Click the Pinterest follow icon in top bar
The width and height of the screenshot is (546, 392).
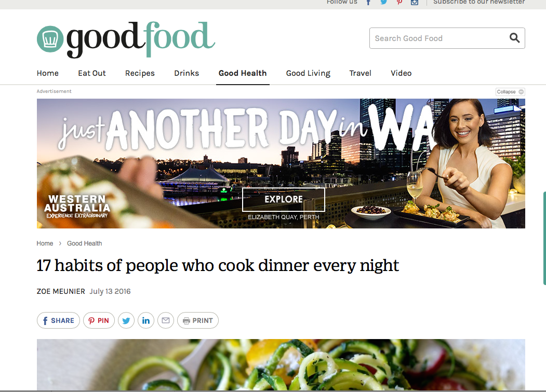click(x=399, y=2)
